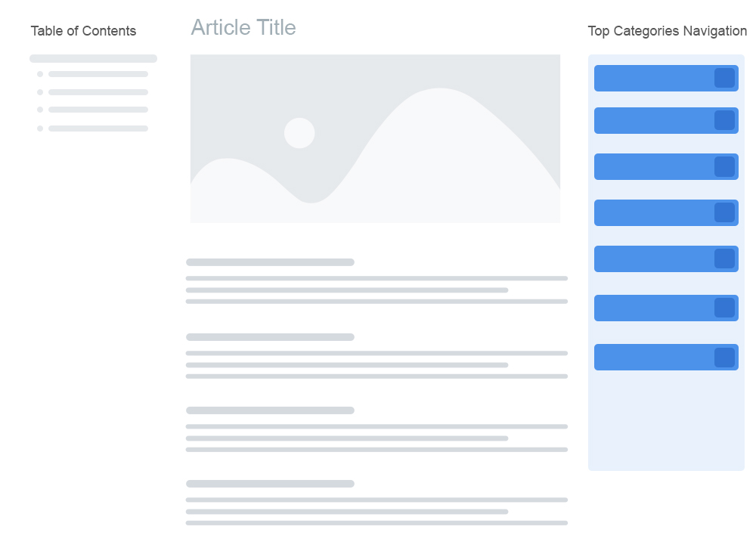Click the first section heading below the image
The image size is (756, 542).
270,262
